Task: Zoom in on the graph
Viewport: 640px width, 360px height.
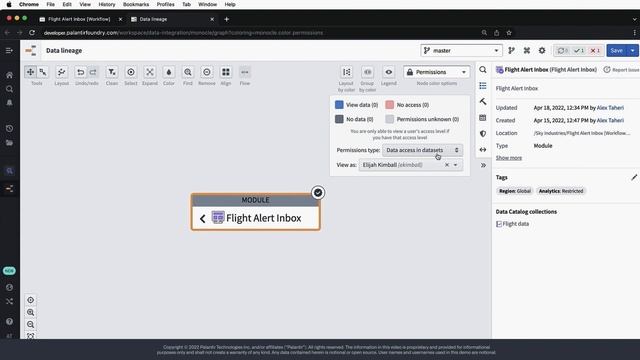Action: tap(31, 312)
